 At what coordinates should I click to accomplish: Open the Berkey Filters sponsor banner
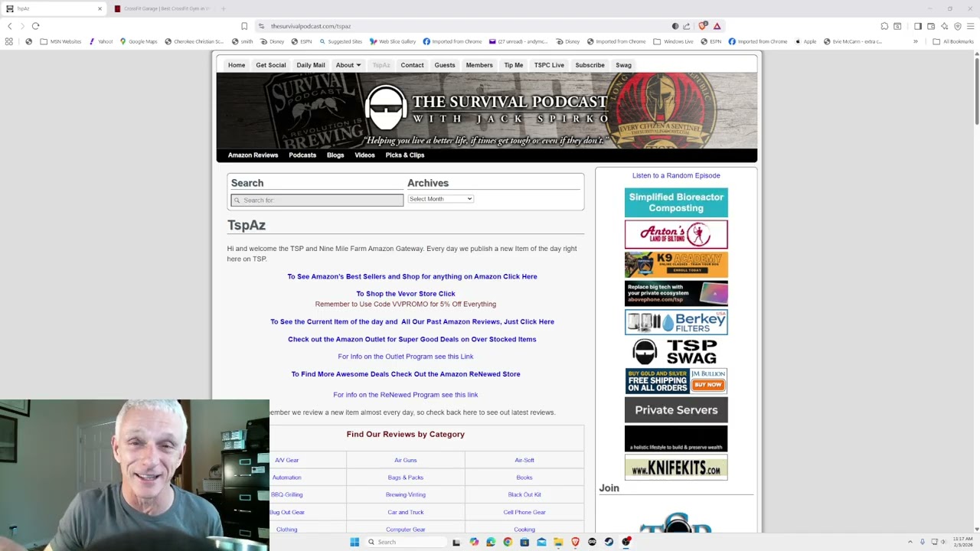coord(676,322)
